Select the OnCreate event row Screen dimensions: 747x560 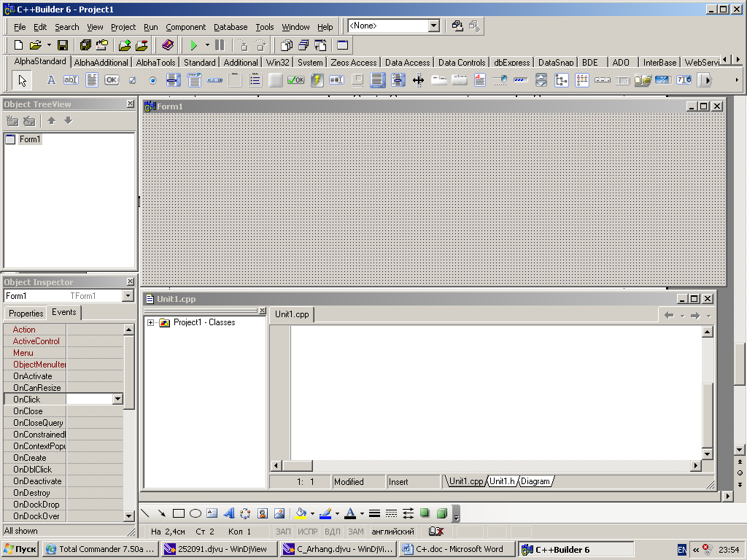(x=63, y=458)
